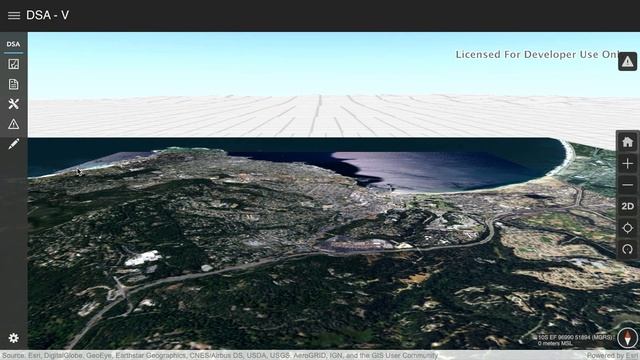Open the map analysis tool icon
The height and width of the screenshot is (360, 640).
[13, 64]
